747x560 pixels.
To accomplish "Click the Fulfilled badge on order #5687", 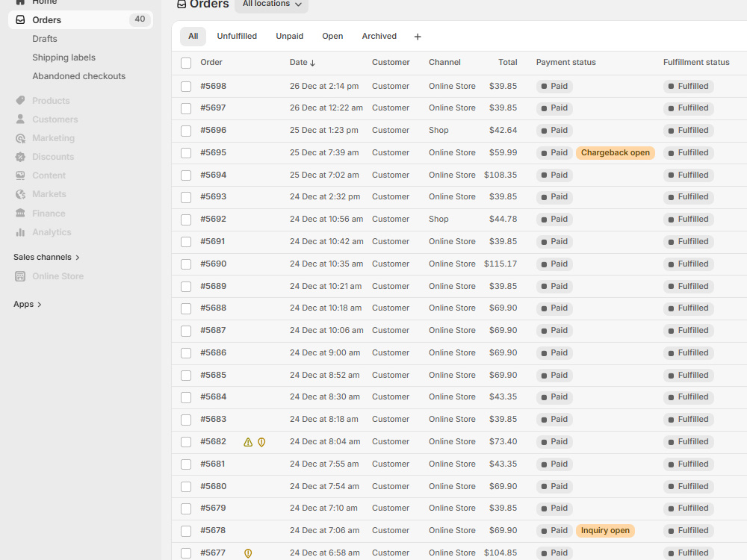I will coord(689,331).
